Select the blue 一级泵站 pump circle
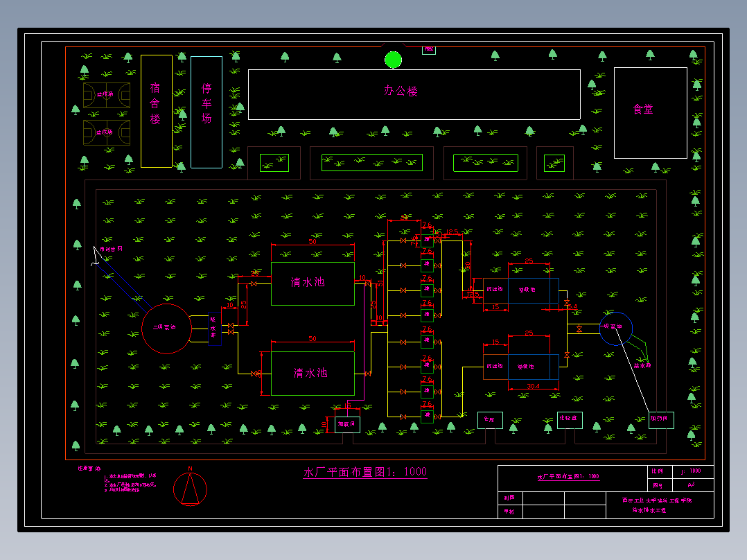747x560 pixels. (615, 329)
